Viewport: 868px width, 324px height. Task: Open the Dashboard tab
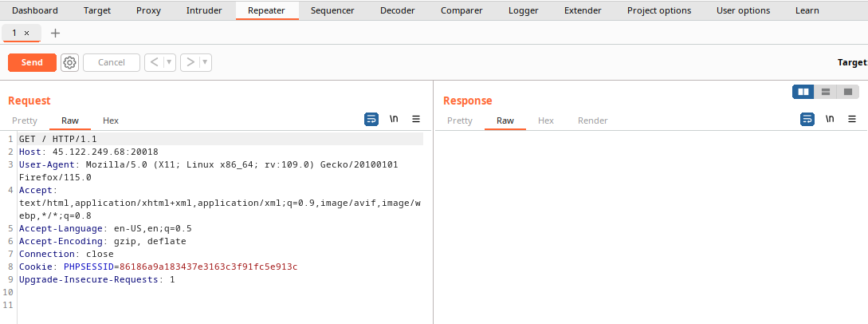pyautogui.click(x=35, y=10)
